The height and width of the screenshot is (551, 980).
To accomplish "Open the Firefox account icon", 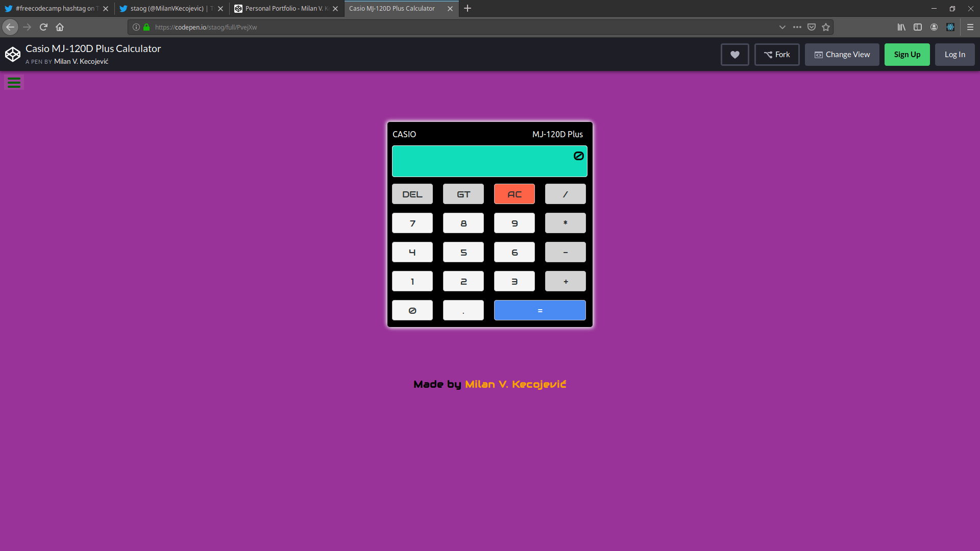I will 934,27.
